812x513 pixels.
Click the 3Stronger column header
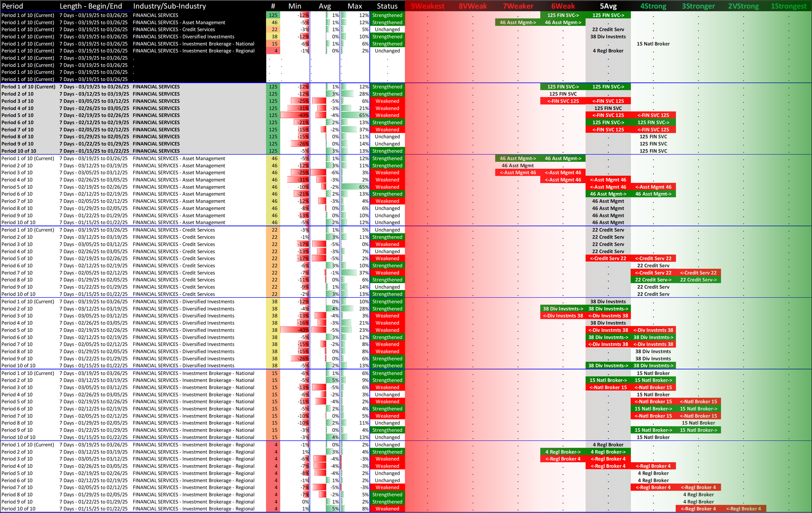(x=698, y=6)
